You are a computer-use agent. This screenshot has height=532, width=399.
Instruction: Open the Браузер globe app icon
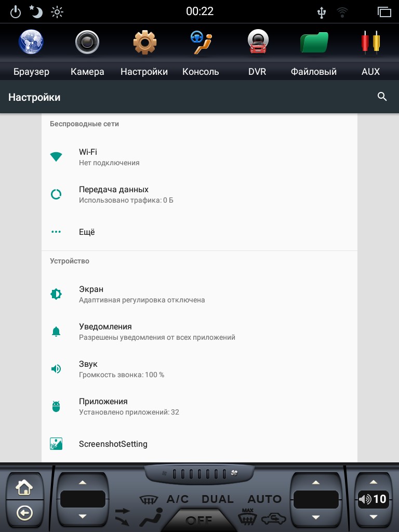31,42
